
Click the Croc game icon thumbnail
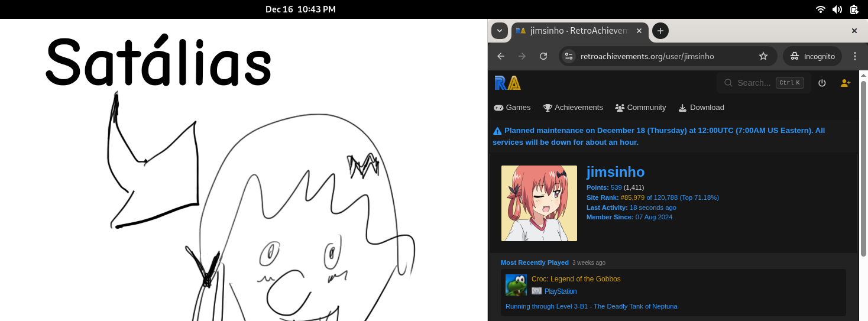click(516, 285)
